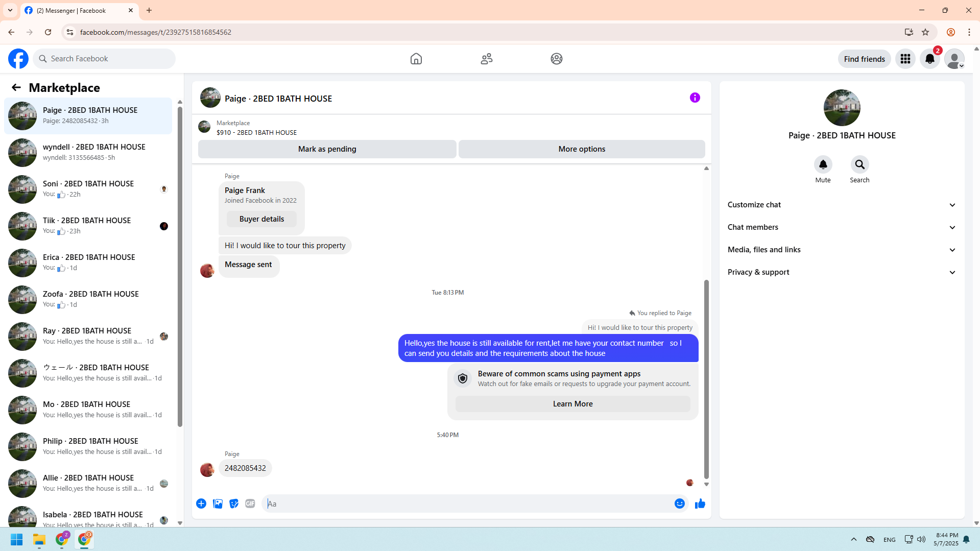Screen dimensions: 980x551
Task: Reload the page
Action: coord(48,32)
